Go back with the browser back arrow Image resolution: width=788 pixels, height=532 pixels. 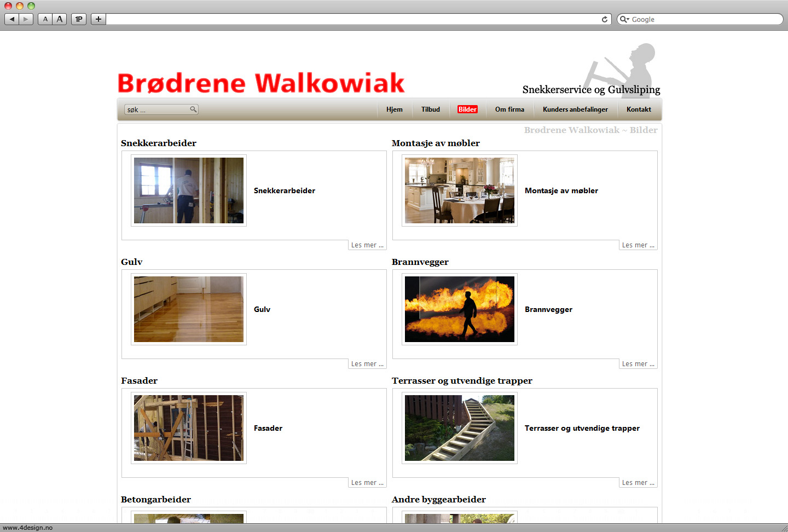coord(12,19)
